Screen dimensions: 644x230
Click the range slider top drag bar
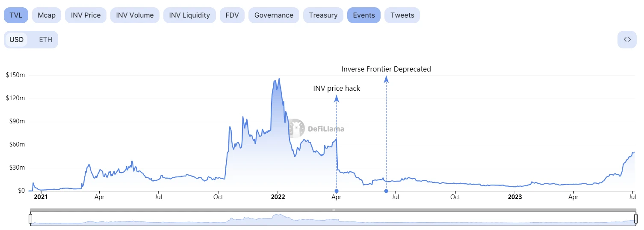(x=333, y=210)
